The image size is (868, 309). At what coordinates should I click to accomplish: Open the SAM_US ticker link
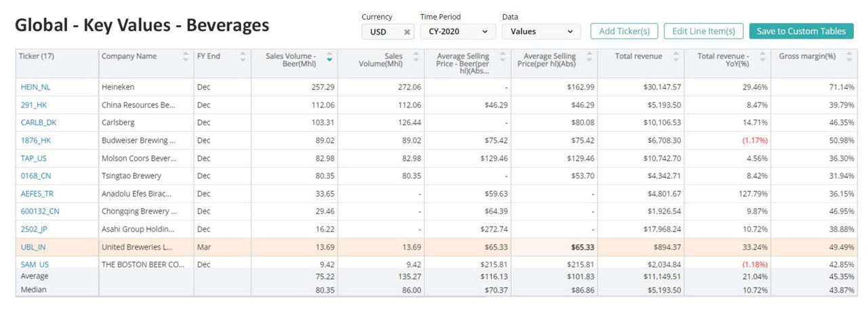point(35,264)
